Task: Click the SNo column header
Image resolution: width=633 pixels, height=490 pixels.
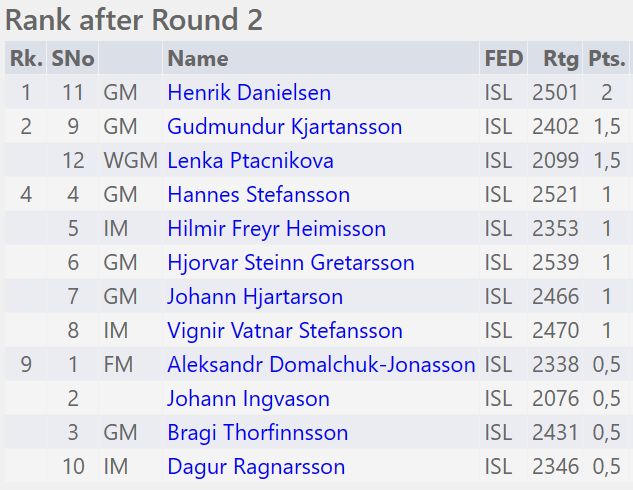Action: tap(72, 59)
